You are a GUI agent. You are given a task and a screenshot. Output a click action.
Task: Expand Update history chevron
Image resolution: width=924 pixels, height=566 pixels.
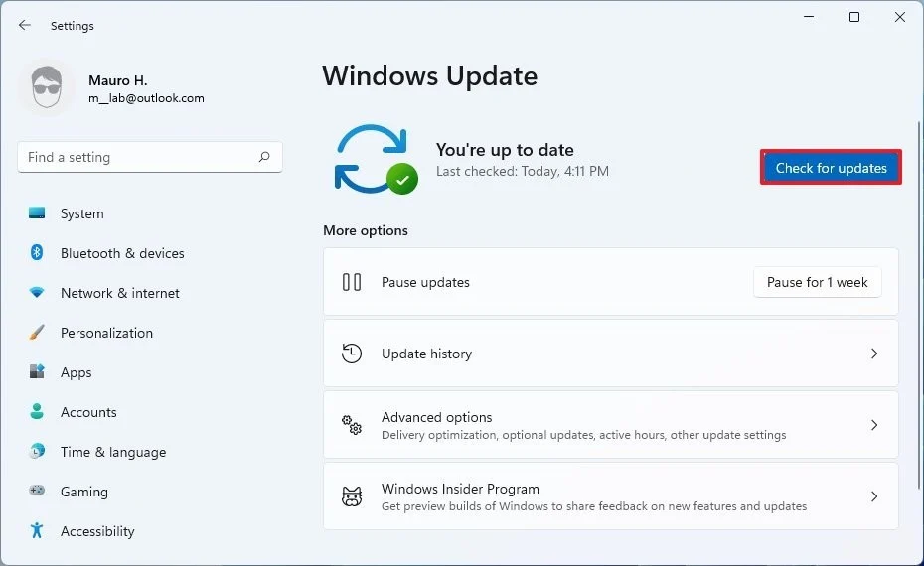[x=874, y=354]
